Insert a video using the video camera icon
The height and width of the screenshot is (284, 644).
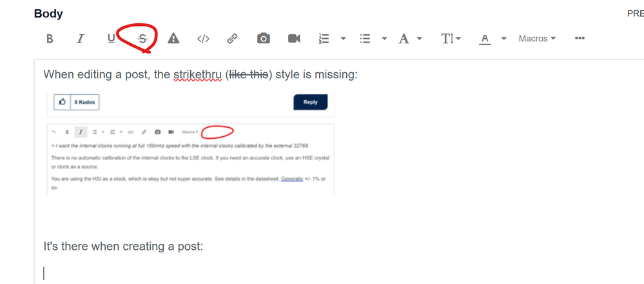(294, 39)
